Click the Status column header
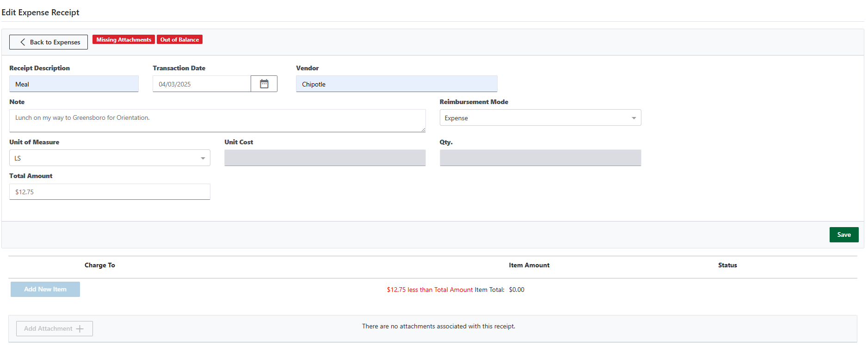This screenshot has height=364, width=868. tap(727, 265)
